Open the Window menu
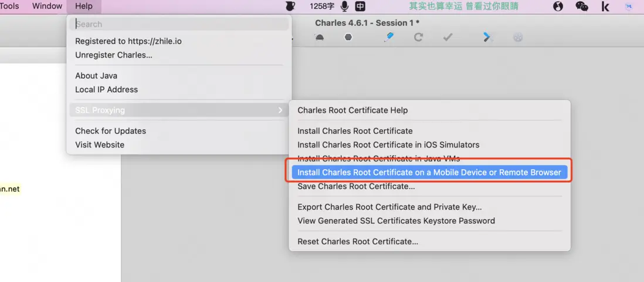 48,6
